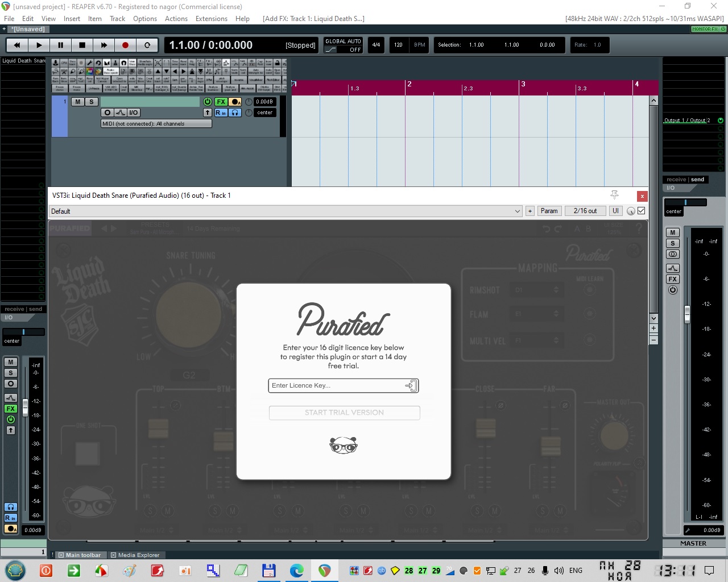The height and width of the screenshot is (582, 728).
Task: Toggle Track 1 record monitoring headphone icon
Action: point(235,113)
